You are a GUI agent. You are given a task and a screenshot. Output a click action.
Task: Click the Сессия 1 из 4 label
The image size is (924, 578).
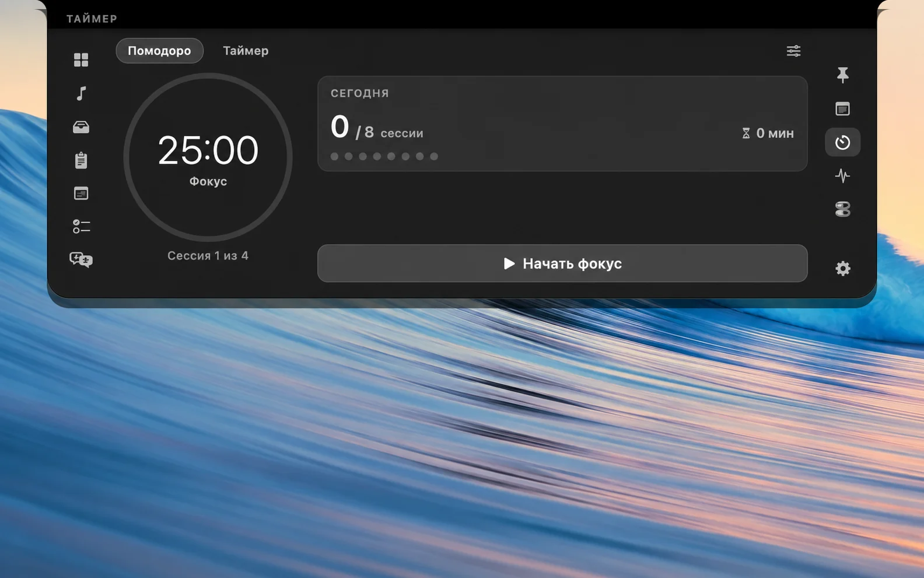tap(208, 256)
